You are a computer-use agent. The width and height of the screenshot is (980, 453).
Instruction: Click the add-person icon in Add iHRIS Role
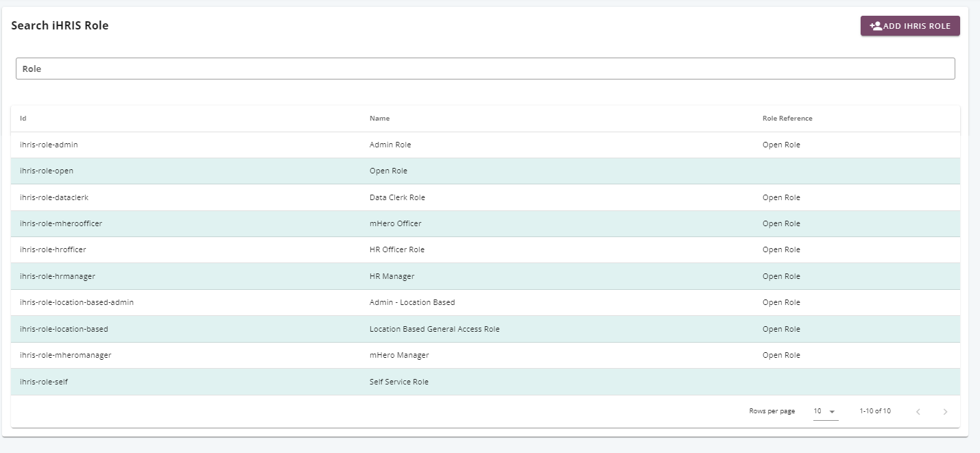coord(876,26)
